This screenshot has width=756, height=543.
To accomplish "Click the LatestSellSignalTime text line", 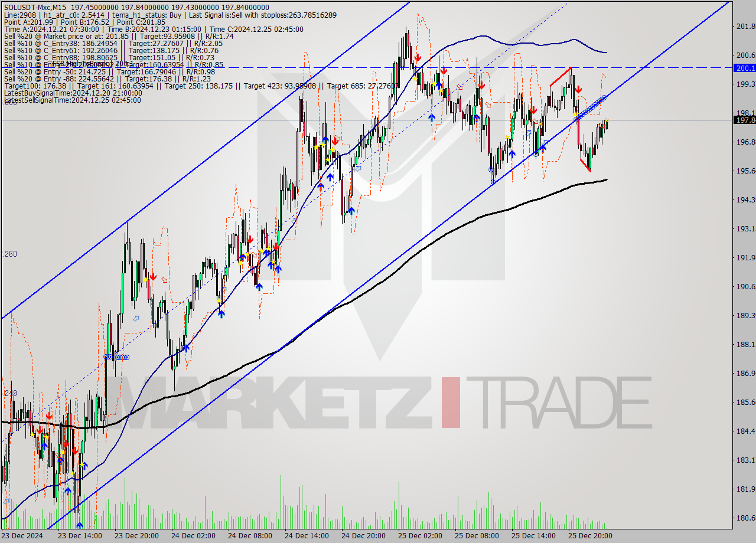I will (72, 100).
